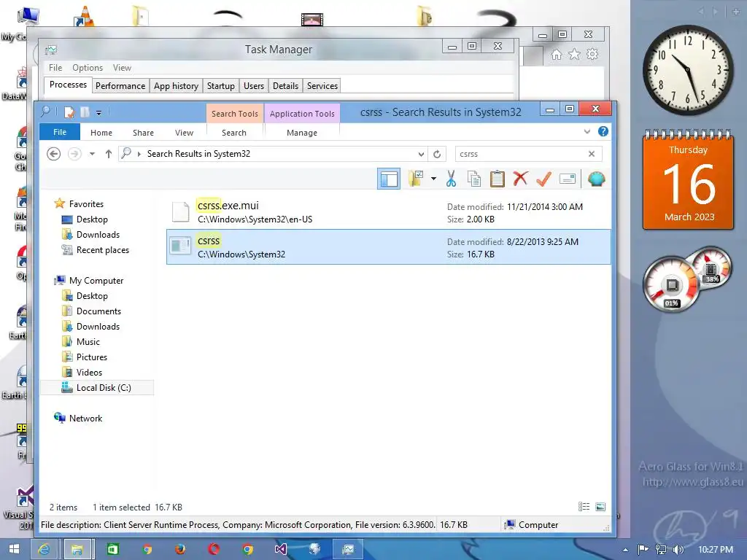Select the csrss file in System32
747x560 pixels.
pos(388,247)
